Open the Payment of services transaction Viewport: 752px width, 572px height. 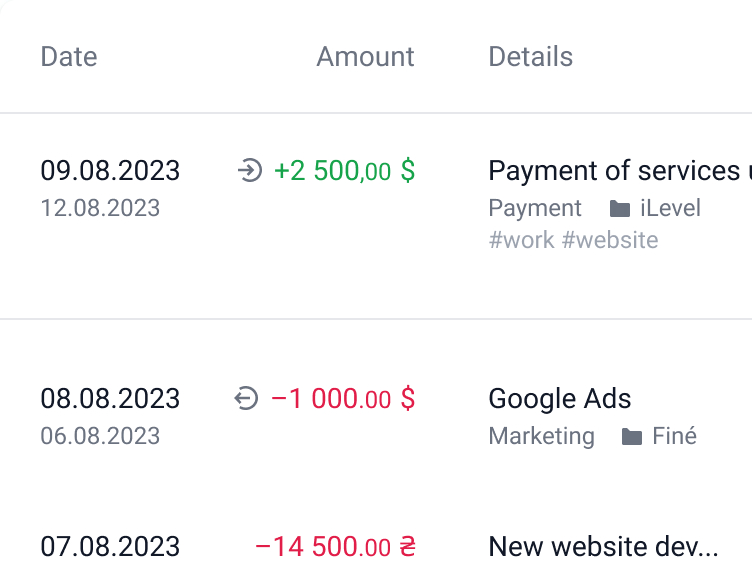(x=620, y=171)
